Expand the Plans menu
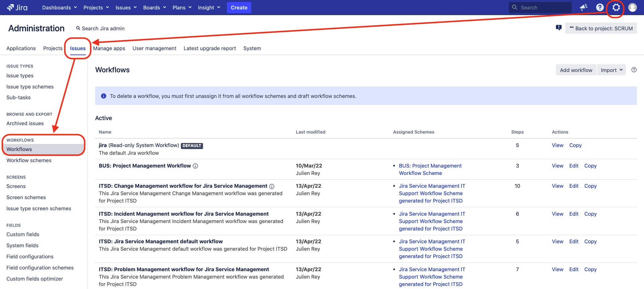This screenshot has height=289, width=644. [x=182, y=7]
